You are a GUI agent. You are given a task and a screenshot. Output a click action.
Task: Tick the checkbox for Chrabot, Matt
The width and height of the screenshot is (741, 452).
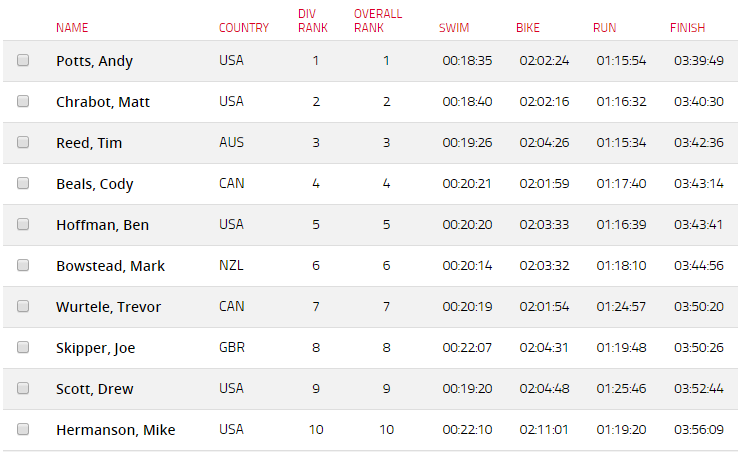click(23, 101)
